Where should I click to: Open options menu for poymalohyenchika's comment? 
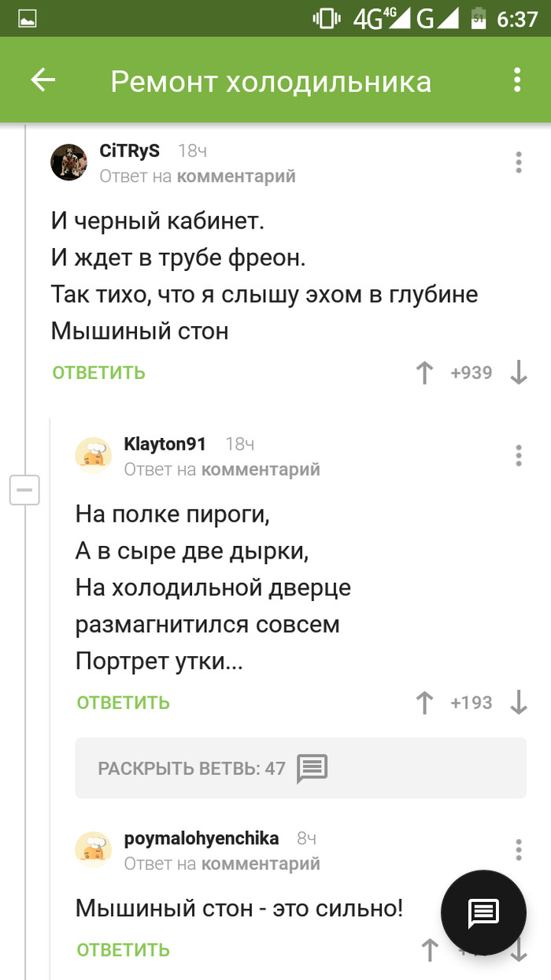pyautogui.click(x=519, y=850)
